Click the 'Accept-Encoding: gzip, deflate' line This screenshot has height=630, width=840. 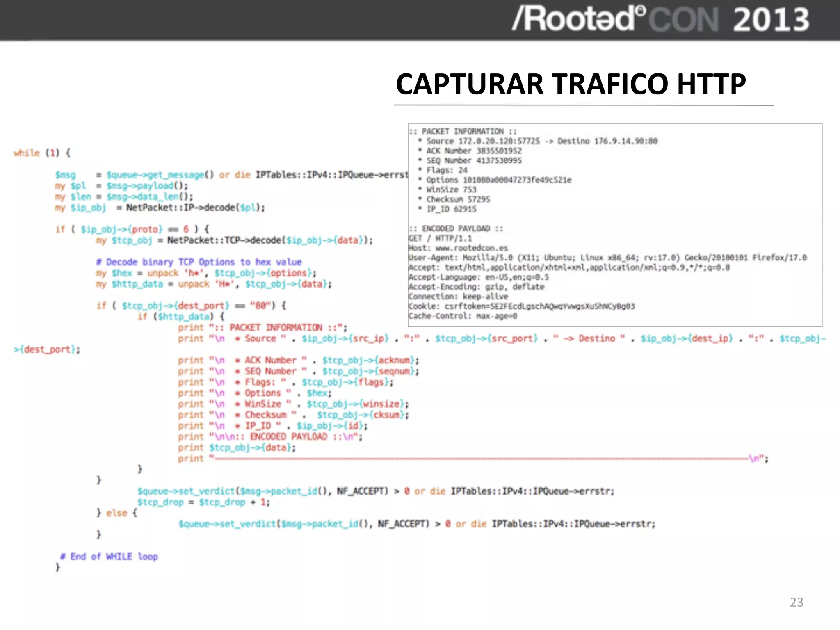[x=477, y=287]
